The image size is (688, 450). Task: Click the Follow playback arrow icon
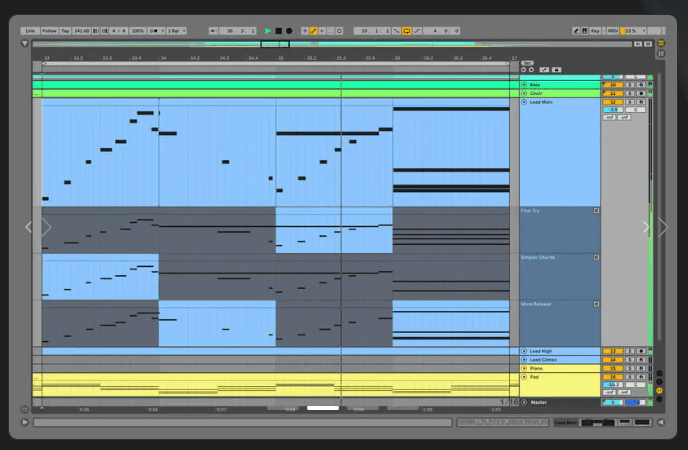pos(213,31)
